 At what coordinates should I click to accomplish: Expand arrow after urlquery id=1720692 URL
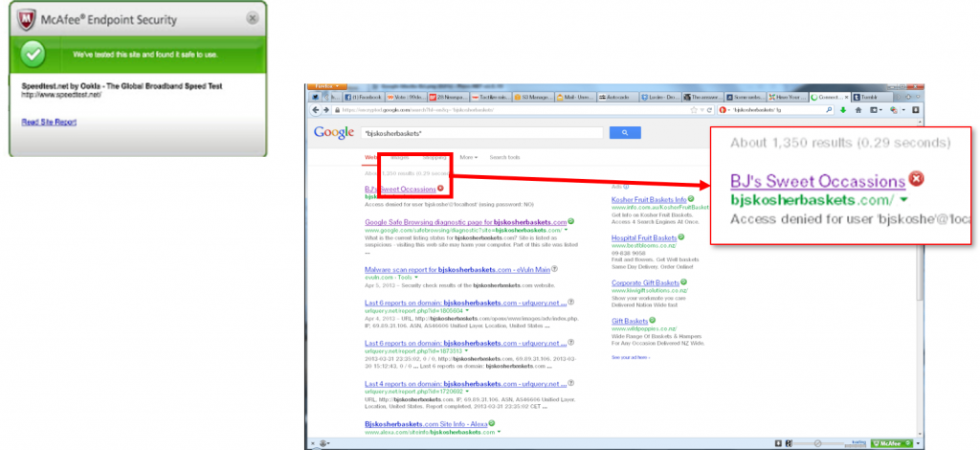tap(467, 392)
